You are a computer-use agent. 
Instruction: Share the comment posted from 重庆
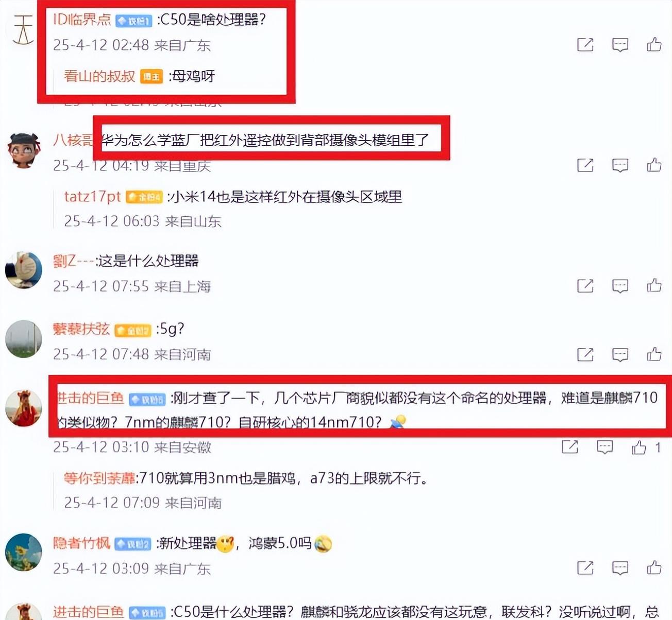585,165
